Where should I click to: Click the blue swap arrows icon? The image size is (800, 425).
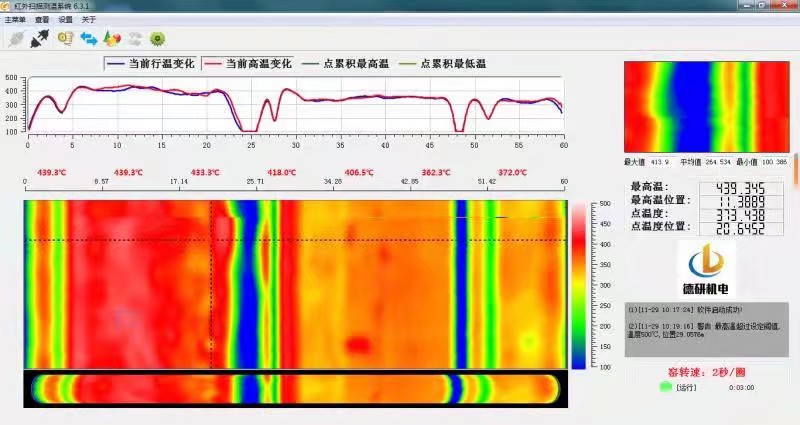point(89,39)
